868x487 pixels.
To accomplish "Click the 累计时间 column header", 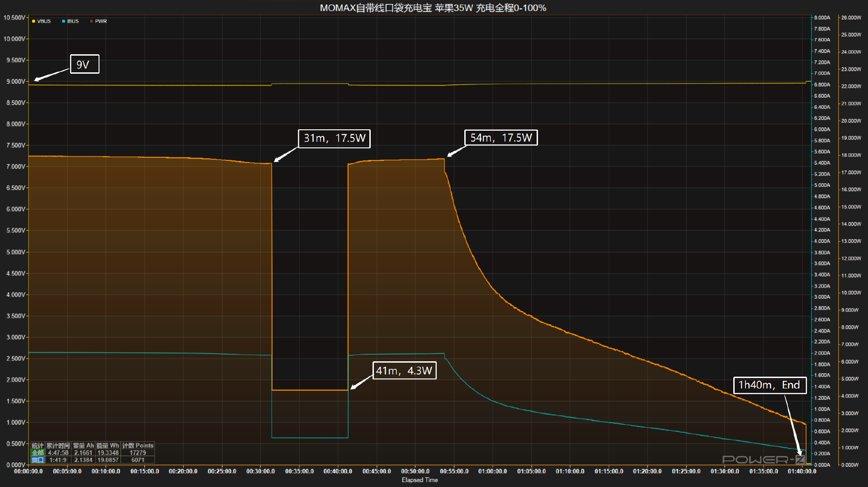I will tap(58, 445).
